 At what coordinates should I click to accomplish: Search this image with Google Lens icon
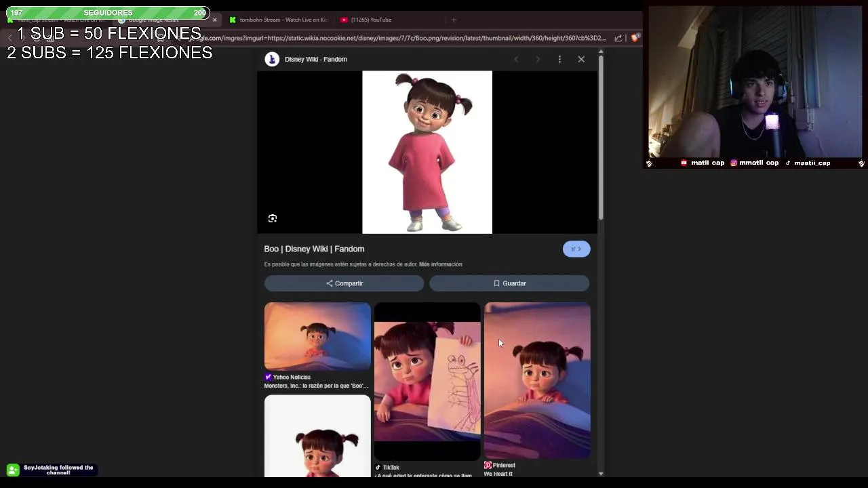point(273,218)
